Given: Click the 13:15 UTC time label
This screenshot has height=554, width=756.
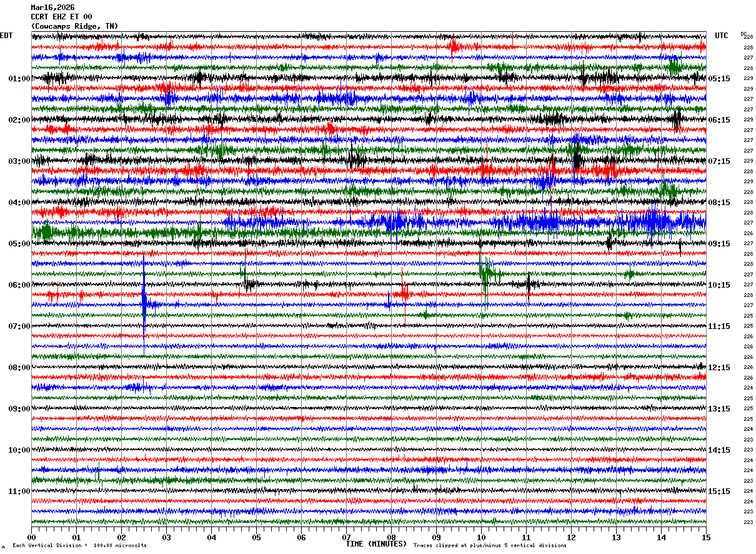Looking at the screenshot, I should (x=719, y=409).
